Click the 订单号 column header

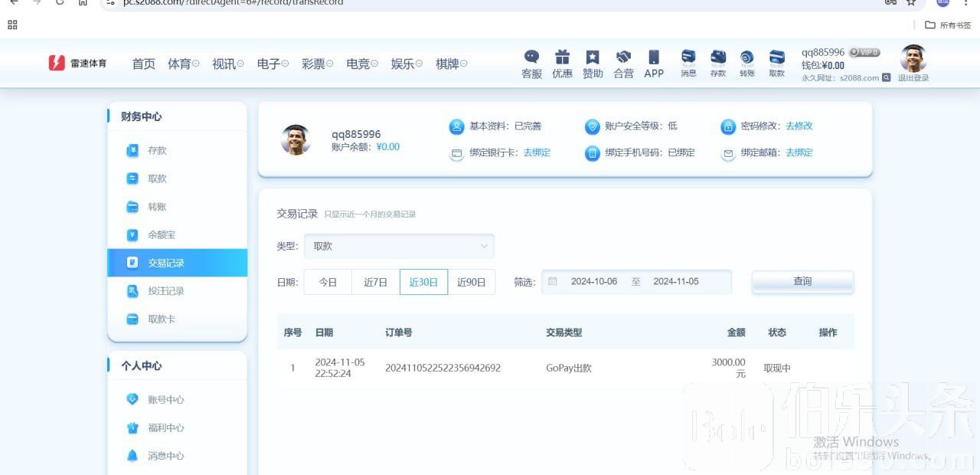click(399, 332)
